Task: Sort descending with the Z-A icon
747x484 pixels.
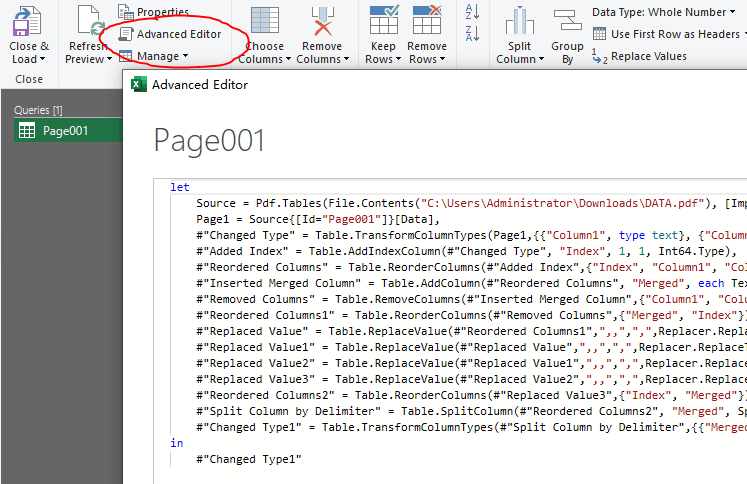Action: (x=472, y=33)
